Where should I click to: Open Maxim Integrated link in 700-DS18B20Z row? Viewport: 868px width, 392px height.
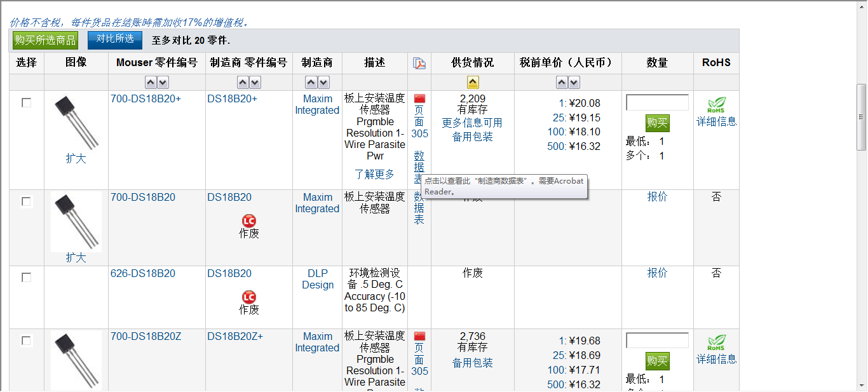[x=317, y=342]
